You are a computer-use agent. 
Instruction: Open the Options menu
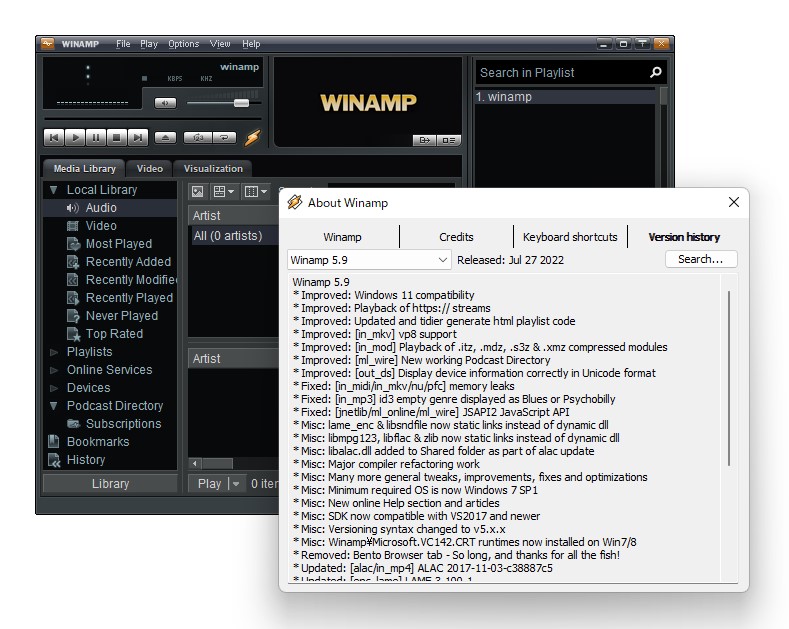pyautogui.click(x=183, y=44)
